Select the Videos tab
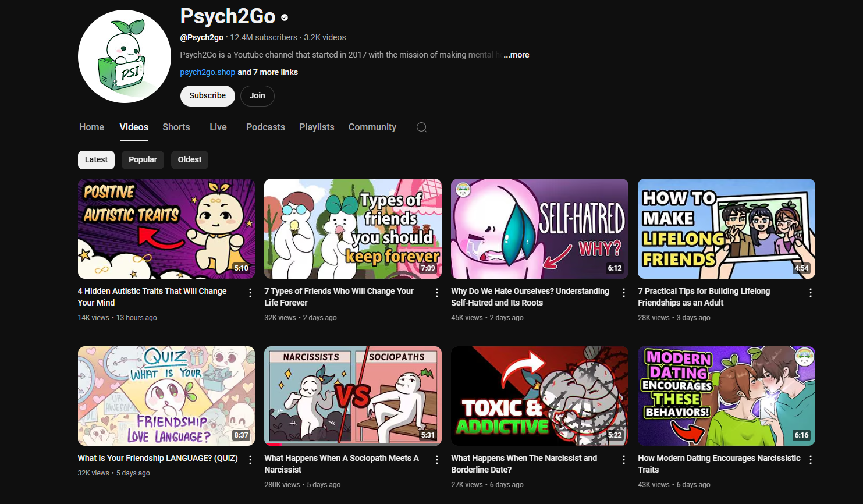863x504 pixels. (134, 127)
